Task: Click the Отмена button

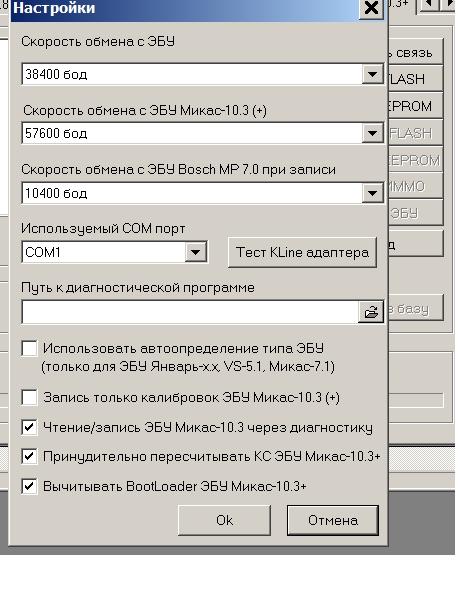Action: coord(333,520)
